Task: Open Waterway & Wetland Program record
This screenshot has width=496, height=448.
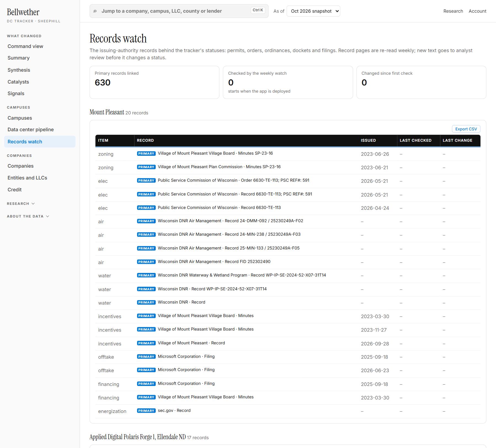Action: point(242,275)
